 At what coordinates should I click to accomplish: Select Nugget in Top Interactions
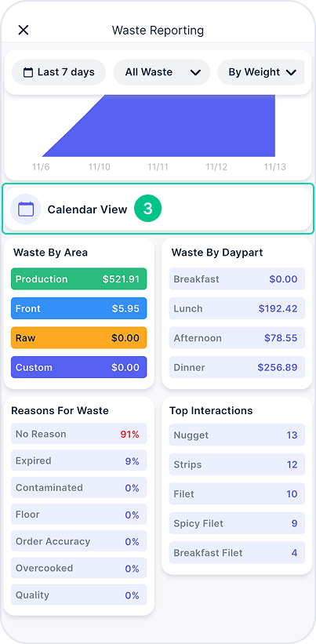(x=237, y=435)
